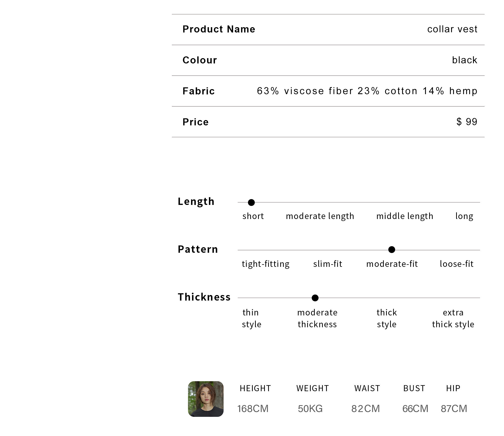Click the Thickness slider dot at moderate

[x=315, y=298]
